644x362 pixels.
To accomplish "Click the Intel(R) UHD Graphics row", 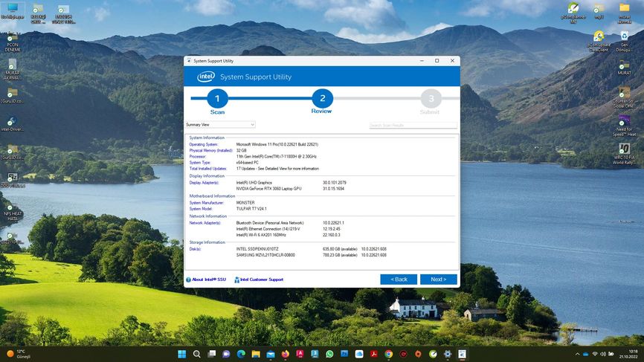I will [x=292, y=183].
